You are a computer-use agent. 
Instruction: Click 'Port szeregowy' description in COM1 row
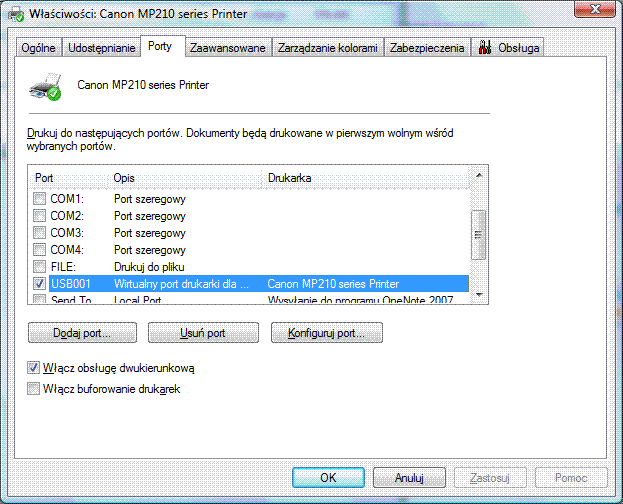pyautogui.click(x=150, y=199)
